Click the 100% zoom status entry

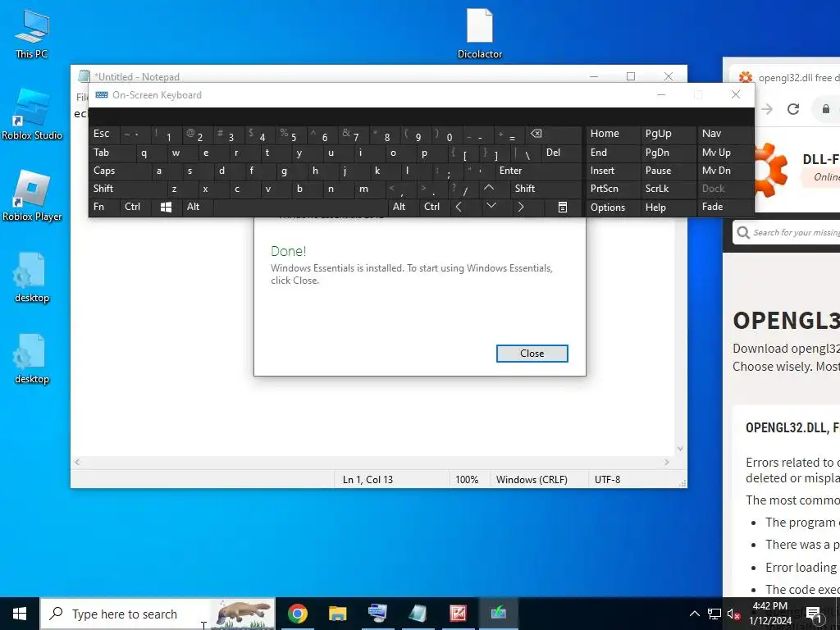click(x=467, y=479)
